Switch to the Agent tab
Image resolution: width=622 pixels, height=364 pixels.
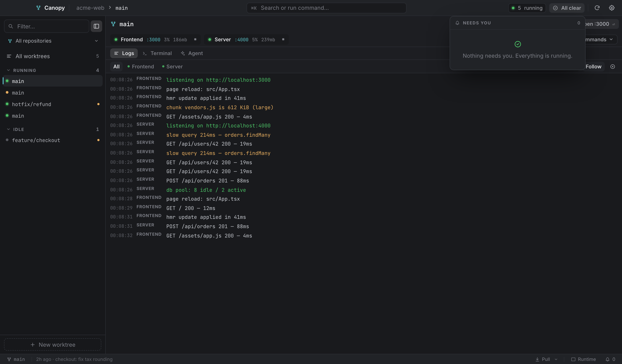pyautogui.click(x=191, y=53)
